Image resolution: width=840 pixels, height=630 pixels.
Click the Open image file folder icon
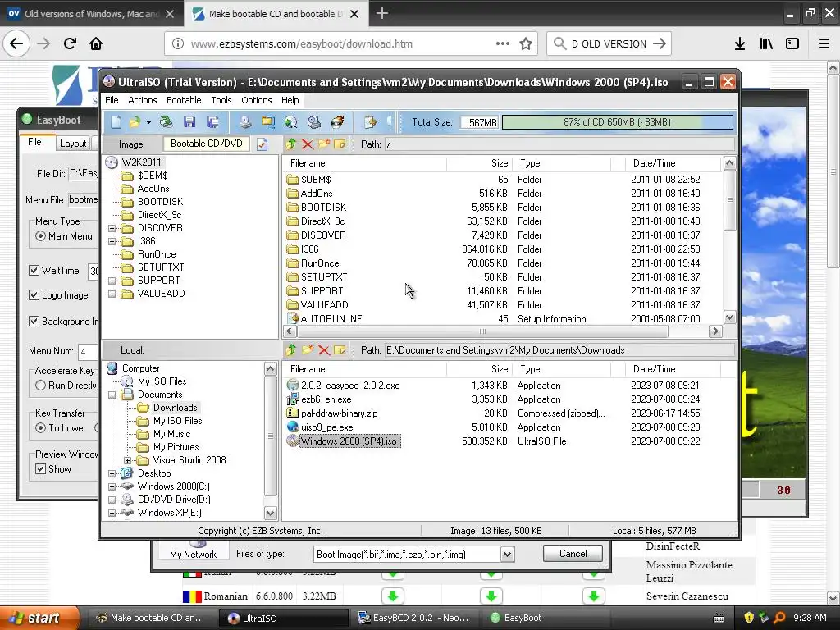click(x=135, y=122)
